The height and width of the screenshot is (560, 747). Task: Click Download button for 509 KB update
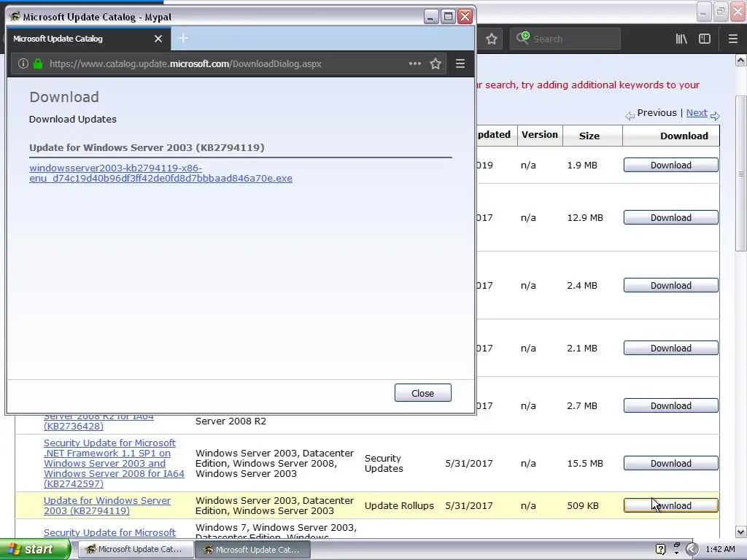pos(671,506)
